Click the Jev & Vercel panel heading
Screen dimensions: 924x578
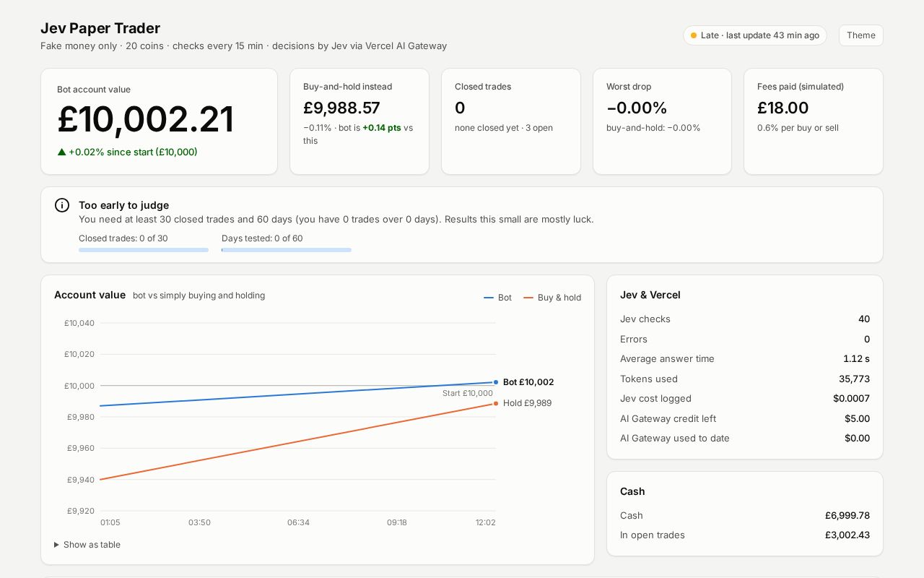coord(650,295)
